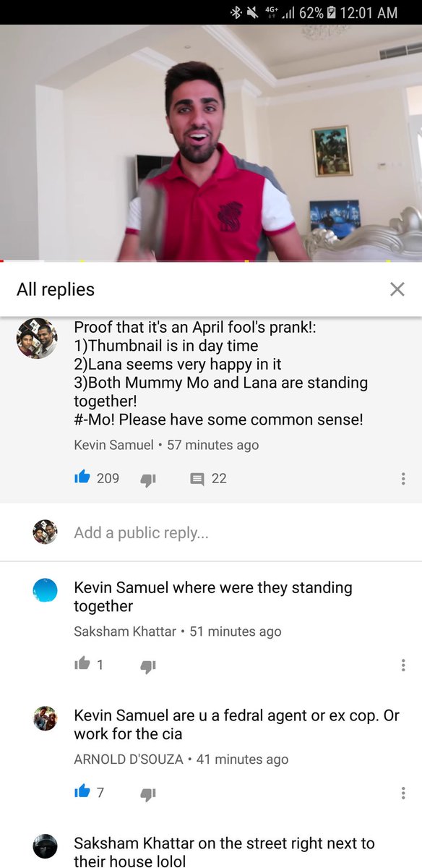Open more options for Kevin Samuel's comment
The height and width of the screenshot is (868, 422).
(403, 479)
